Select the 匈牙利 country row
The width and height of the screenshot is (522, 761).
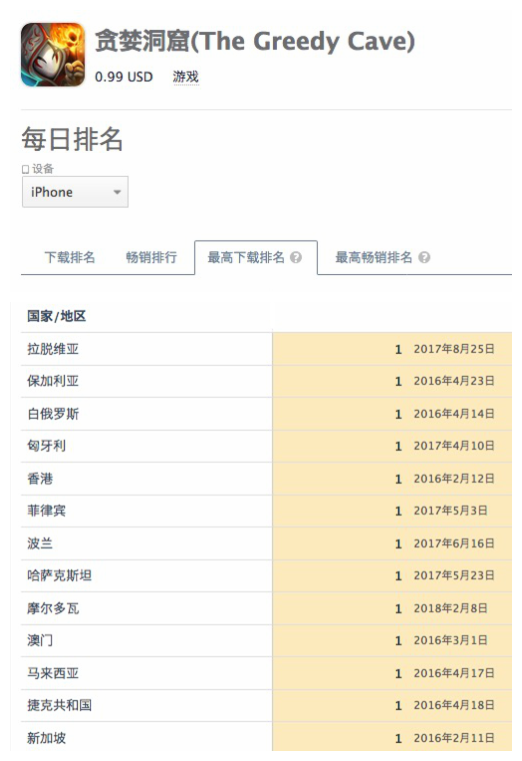pos(266,446)
